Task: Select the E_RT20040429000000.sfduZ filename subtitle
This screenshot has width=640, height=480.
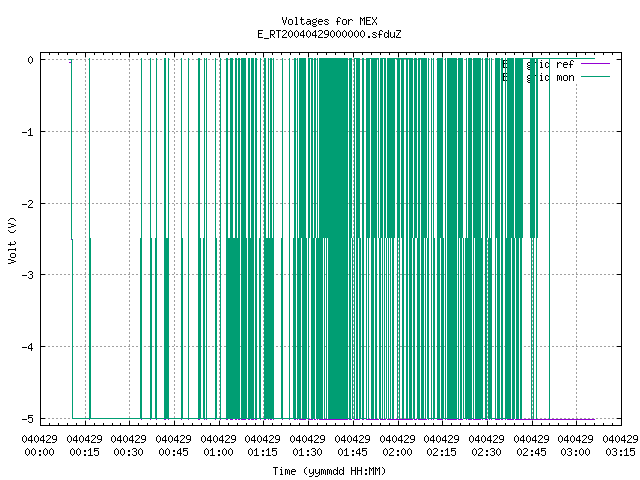Action: 329,34
